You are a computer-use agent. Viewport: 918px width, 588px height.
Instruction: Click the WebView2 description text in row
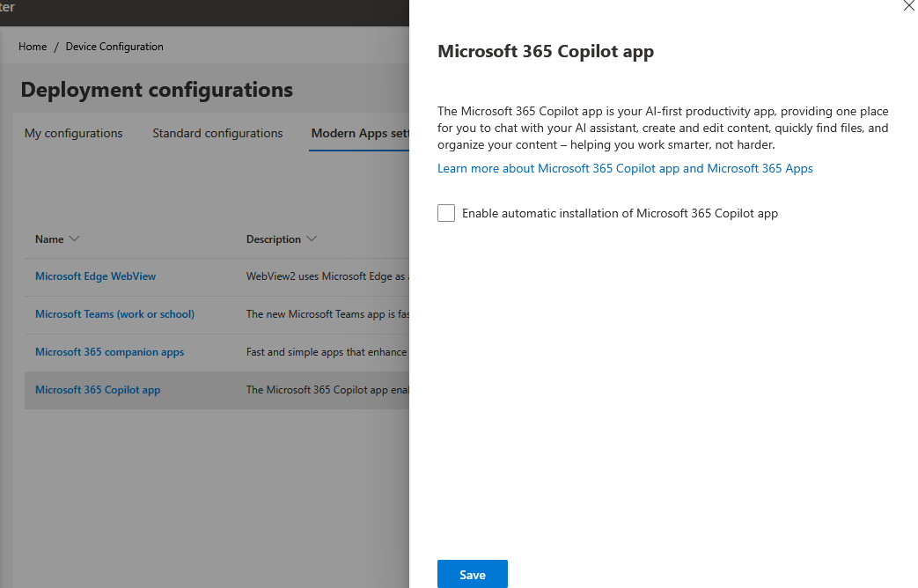click(326, 276)
